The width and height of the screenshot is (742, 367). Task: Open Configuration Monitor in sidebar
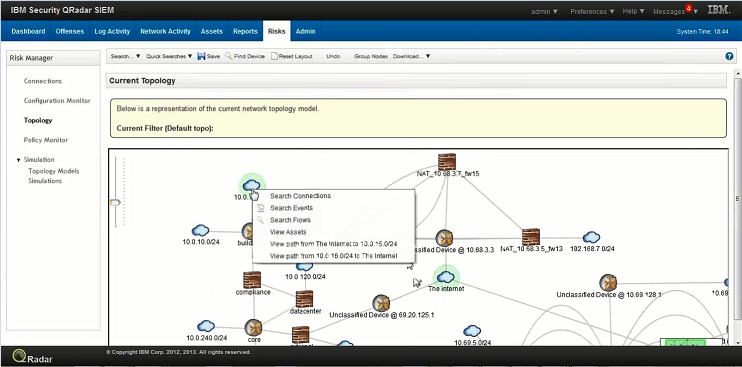tap(57, 101)
